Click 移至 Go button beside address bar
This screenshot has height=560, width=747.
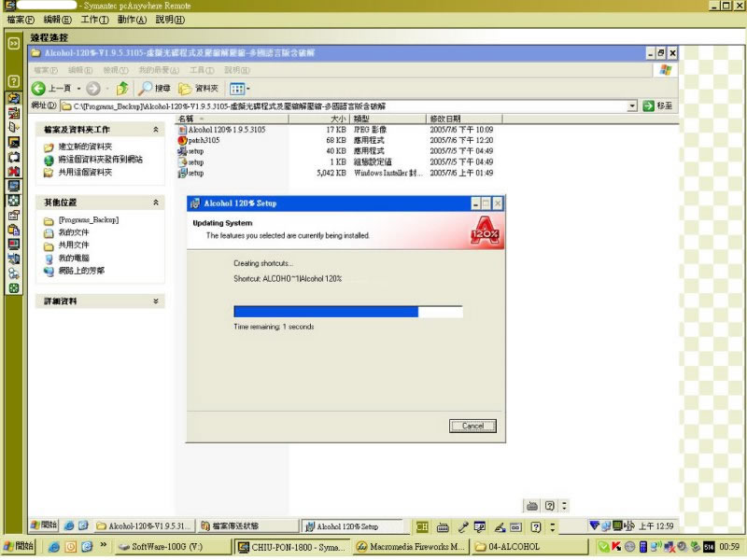coord(658,105)
